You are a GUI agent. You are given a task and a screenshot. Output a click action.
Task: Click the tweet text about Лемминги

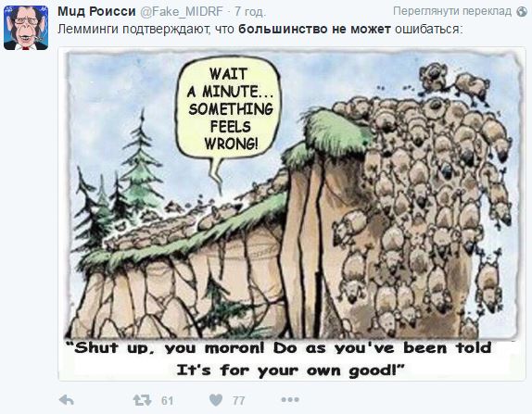click(260, 29)
